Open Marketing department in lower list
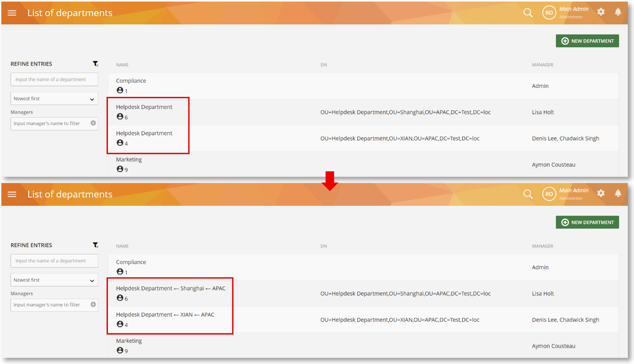Viewport: 634px width, 364px height. tap(129, 341)
